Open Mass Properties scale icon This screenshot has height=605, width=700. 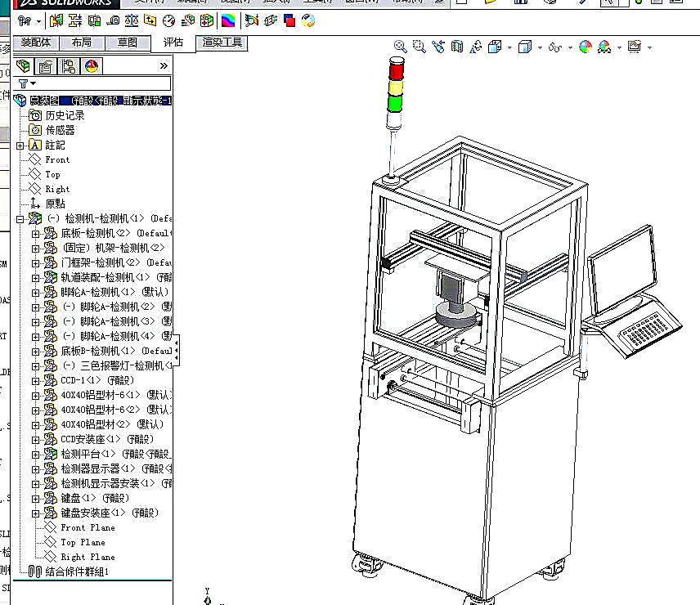click(132, 20)
